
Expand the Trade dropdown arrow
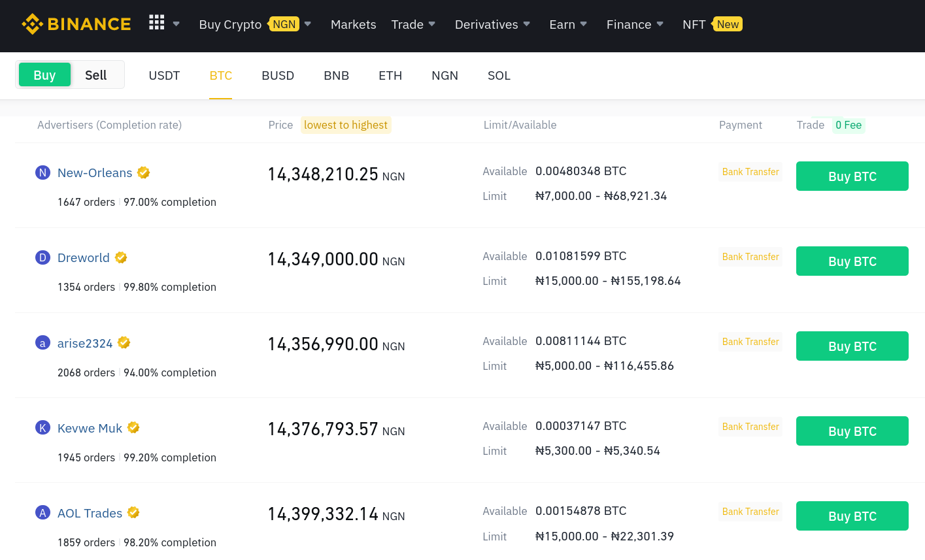click(x=431, y=24)
